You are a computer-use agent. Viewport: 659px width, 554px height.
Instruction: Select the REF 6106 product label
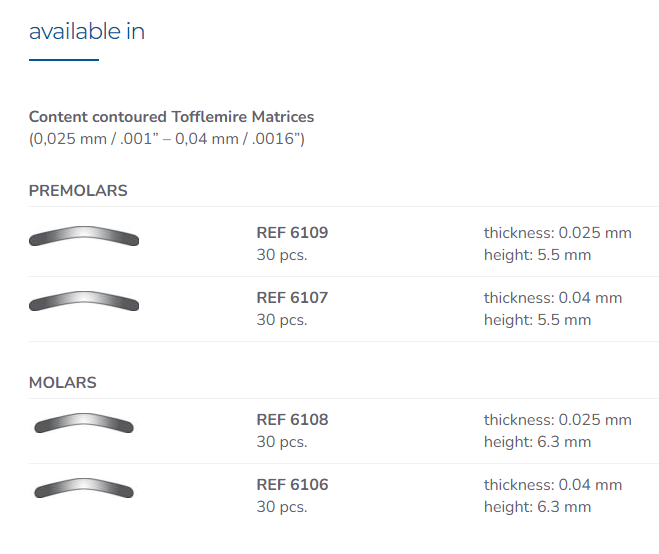point(292,485)
